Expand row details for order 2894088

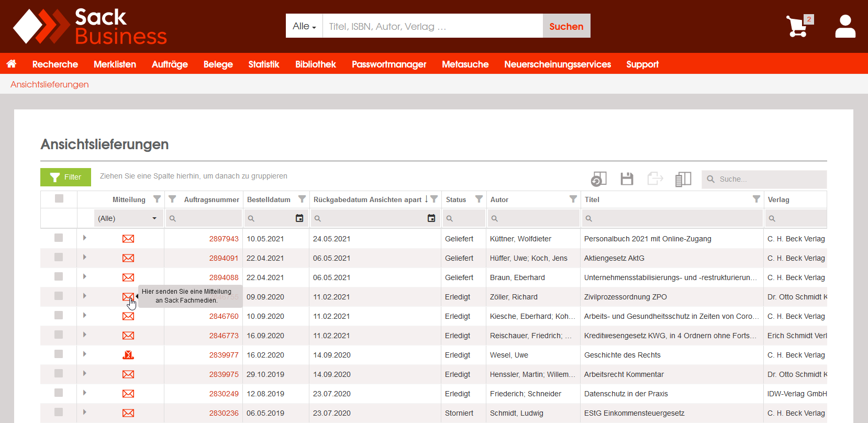pos(84,276)
